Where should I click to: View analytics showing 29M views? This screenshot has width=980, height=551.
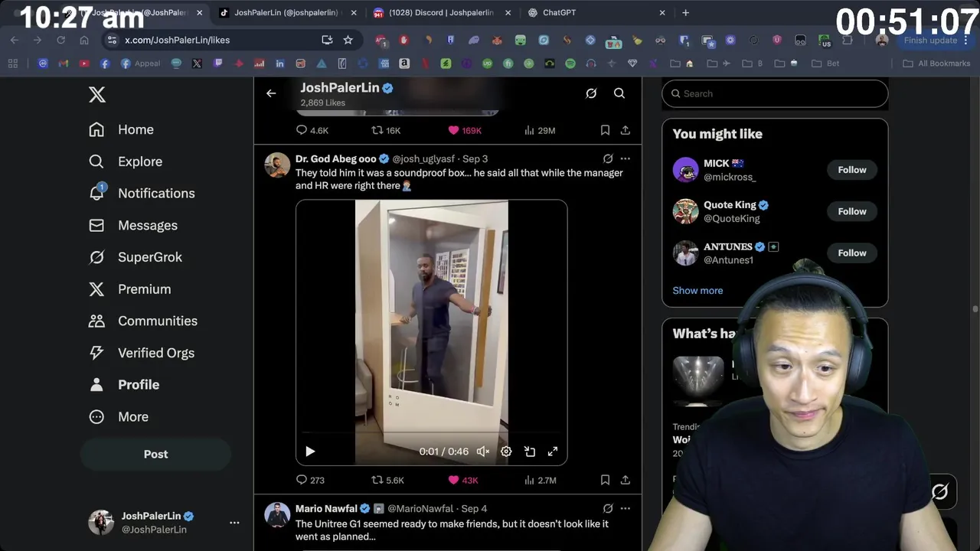pyautogui.click(x=540, y=130)
